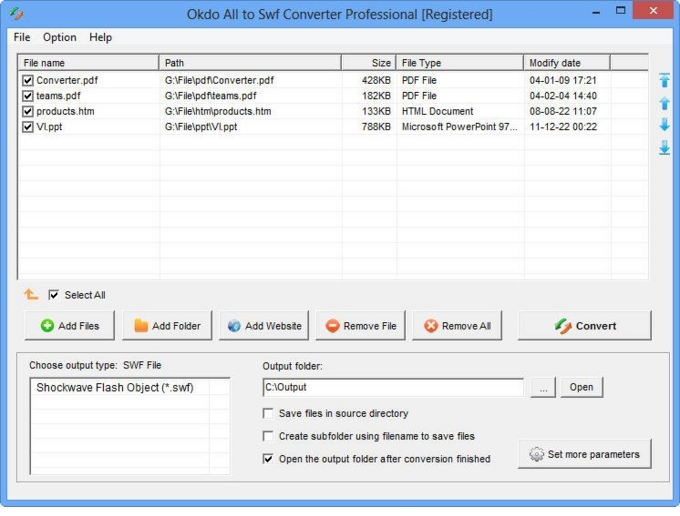The image size is (680, 516).
Task: Uncheck the VI.ppt checkbox
Action: point(28,127)
